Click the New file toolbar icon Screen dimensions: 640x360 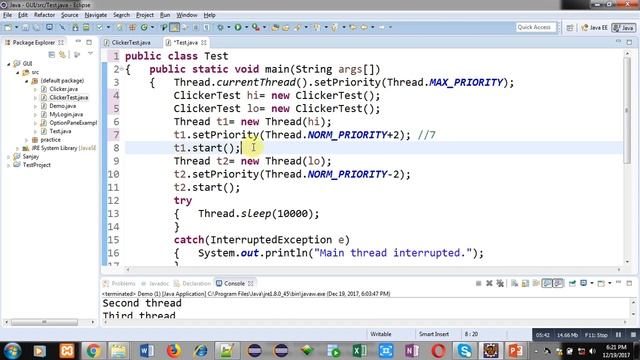(x=8, y=27)
